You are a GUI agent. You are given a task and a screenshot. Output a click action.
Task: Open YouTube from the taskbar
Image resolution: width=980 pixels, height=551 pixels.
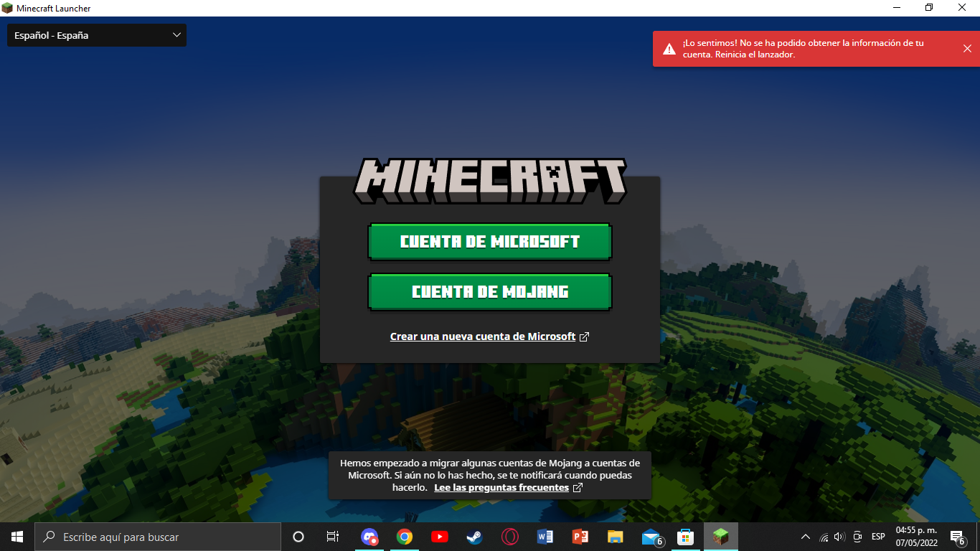click(x=440, y=537)
